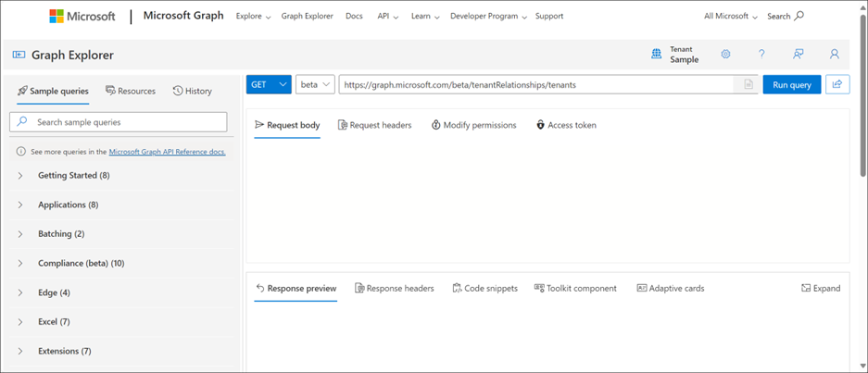Image resolution: width=868 pixels, height=373 pixels.
Task: Expand Batching (2) category
Action: pyautogui.click(x=121, y=234)
